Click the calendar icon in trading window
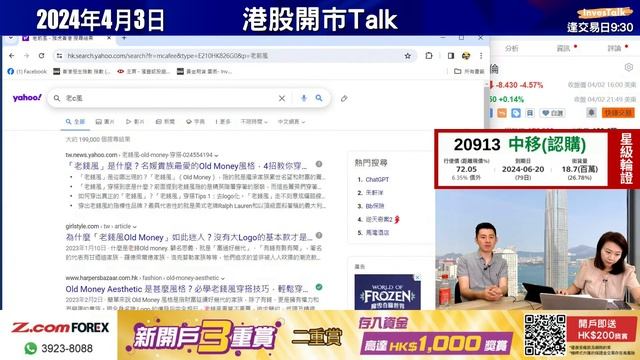 (x=530, y=113)
